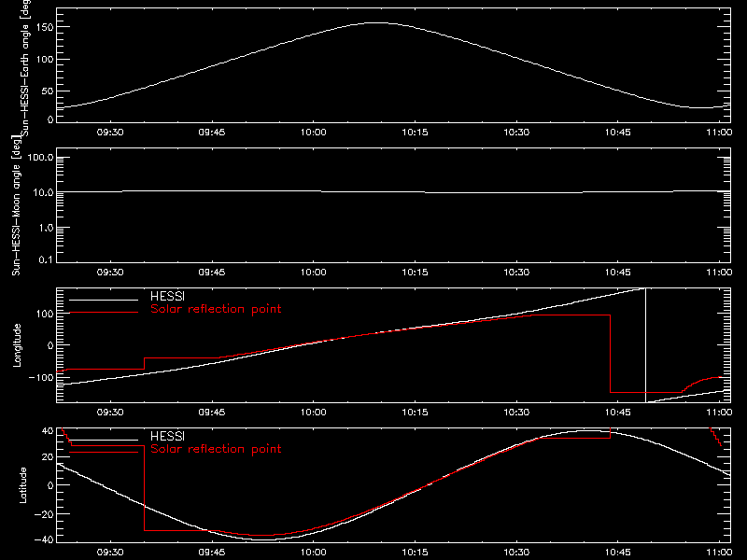The height and width of the screenshot is (560, 747).
Task: Select the 100.0 tick on Moon angle plot
Action: [41, 157]
